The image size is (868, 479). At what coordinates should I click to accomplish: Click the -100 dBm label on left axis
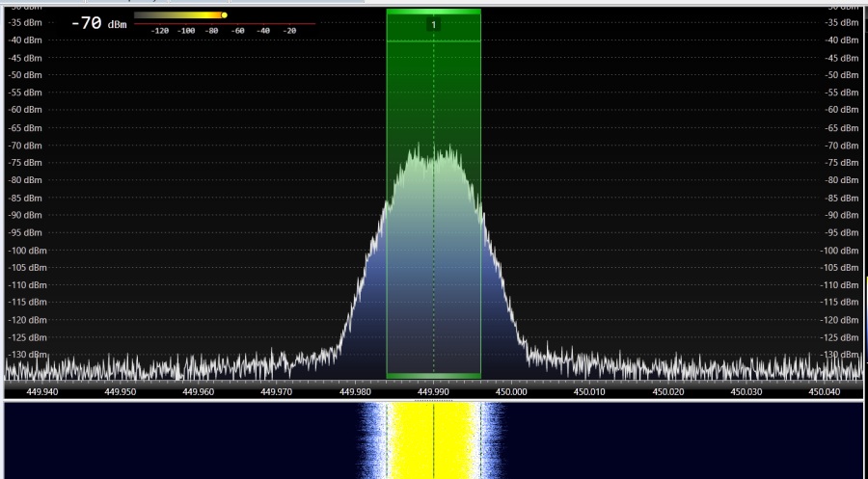[25, 251]
